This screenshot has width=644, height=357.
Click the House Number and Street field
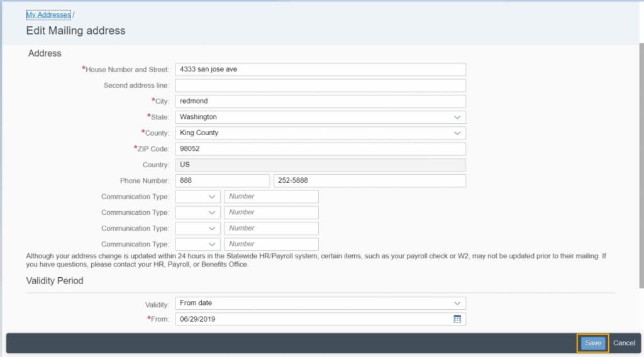coord(320,69)
